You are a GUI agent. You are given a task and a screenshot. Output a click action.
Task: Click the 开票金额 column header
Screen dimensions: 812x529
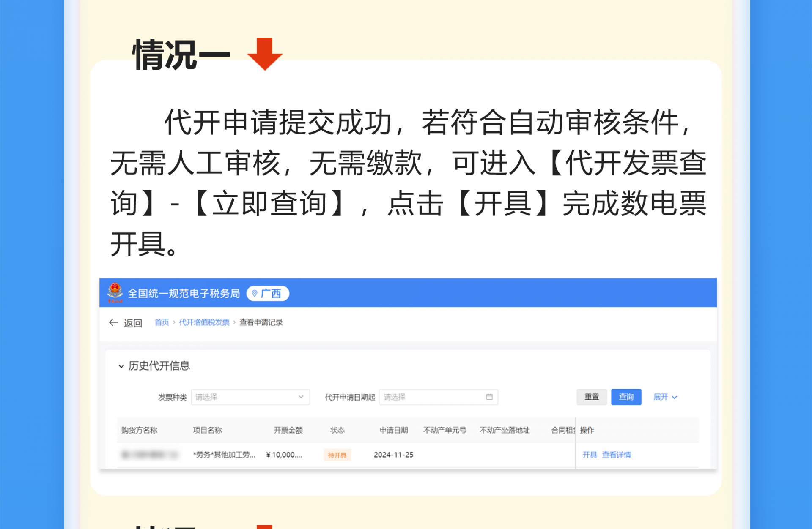(288, 430)
